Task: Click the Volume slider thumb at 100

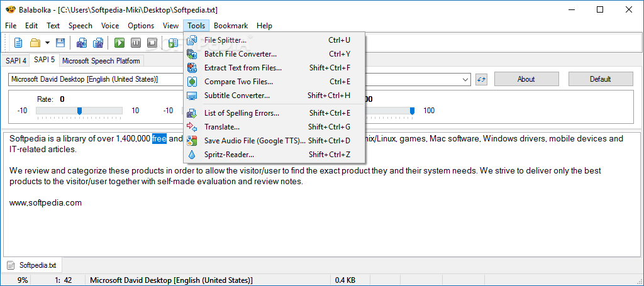Action: 412,111
